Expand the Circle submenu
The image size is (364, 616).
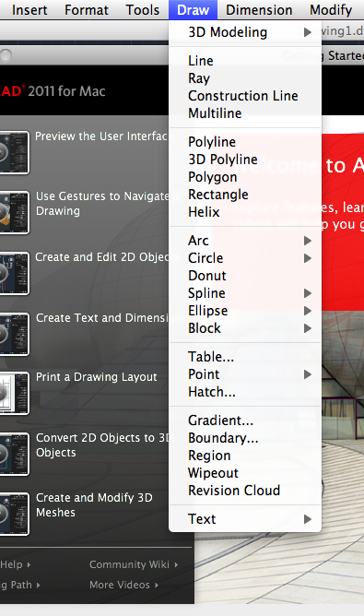(x=245, y=258)
